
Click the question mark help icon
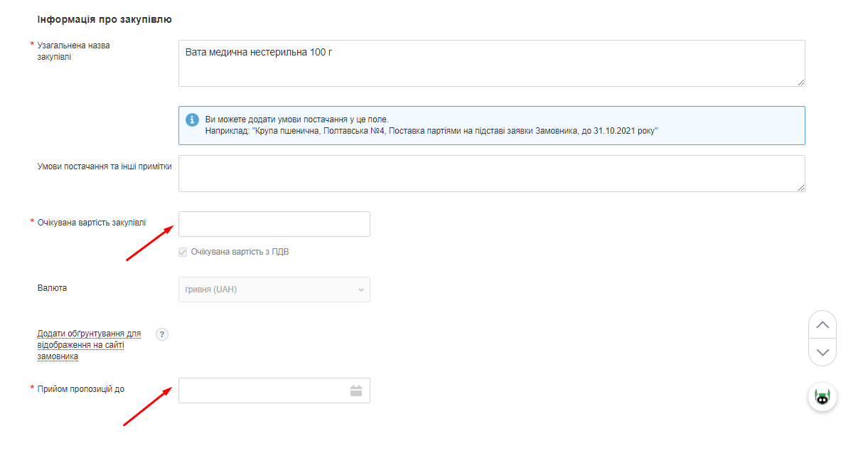point(162,334)
